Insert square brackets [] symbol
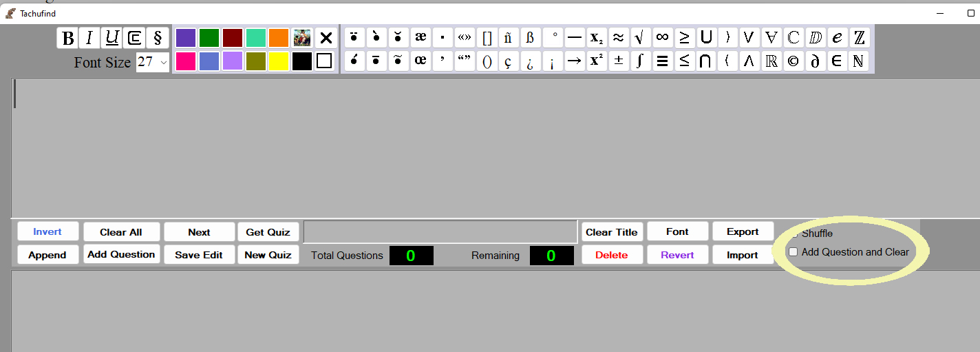 [x=487, y=37]
